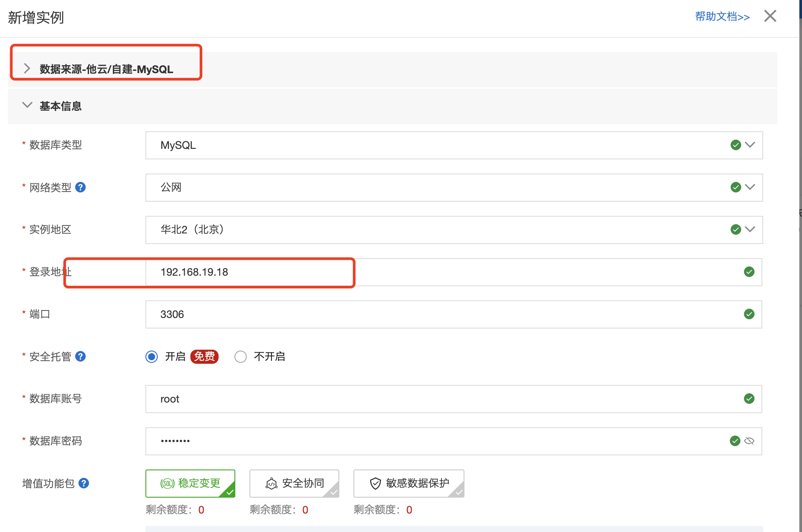The image size is (802, 532).
Task: Toggle the 敏感数据保护 feature package
Action: click(409, 484)
